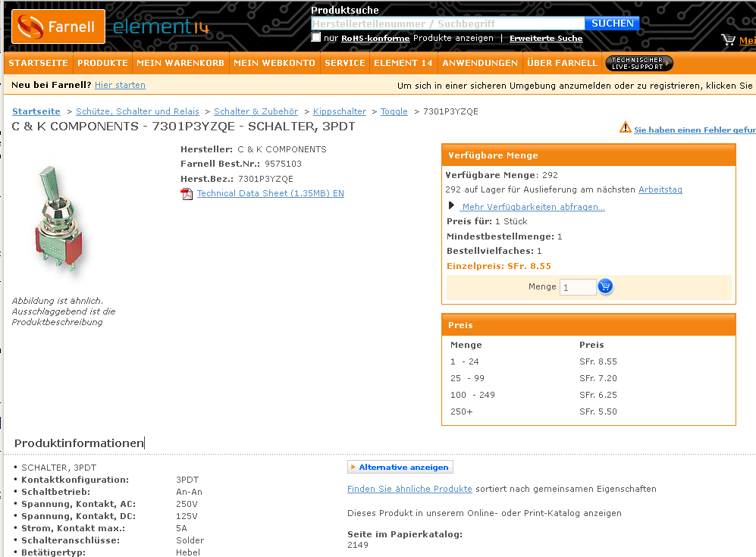
Task: Click Finden Sie ähnliche Produkte link
Action: coord(409,489)
